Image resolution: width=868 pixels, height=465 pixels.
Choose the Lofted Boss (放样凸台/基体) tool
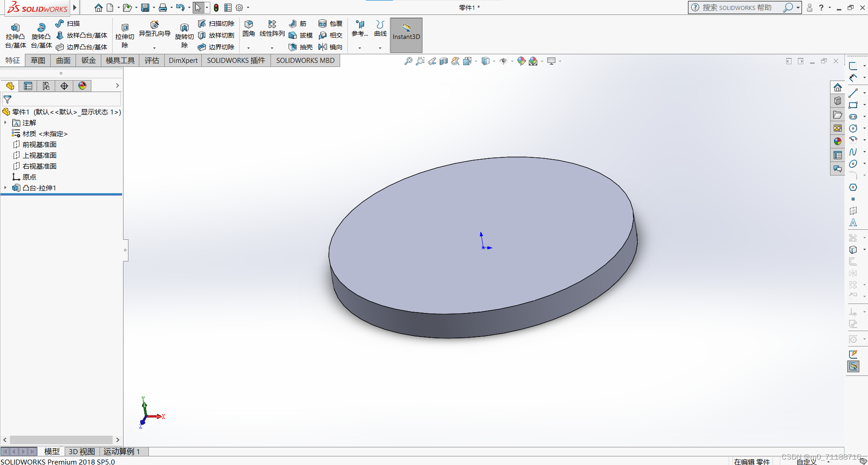(x=81, y=35)
